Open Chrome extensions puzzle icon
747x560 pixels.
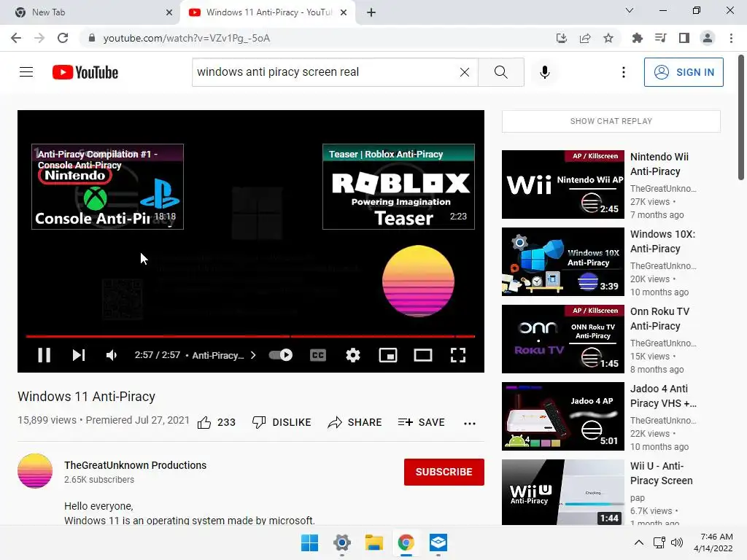637,38
